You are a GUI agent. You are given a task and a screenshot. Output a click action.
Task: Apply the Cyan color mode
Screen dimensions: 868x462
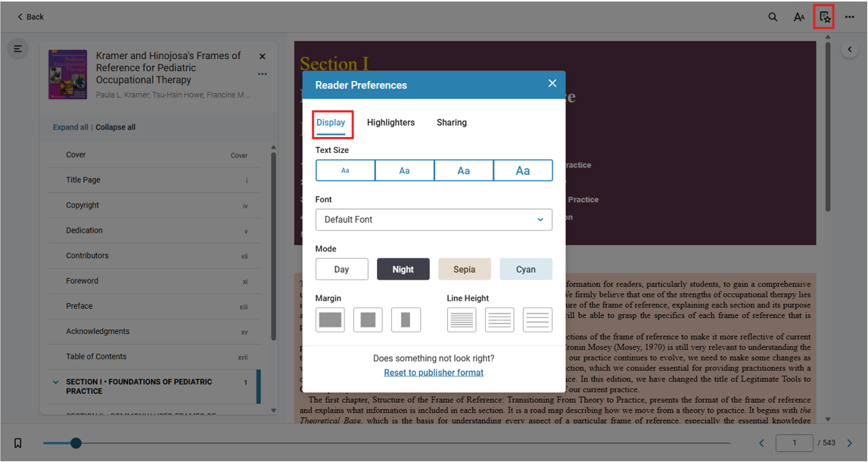[x=526, y=269]
